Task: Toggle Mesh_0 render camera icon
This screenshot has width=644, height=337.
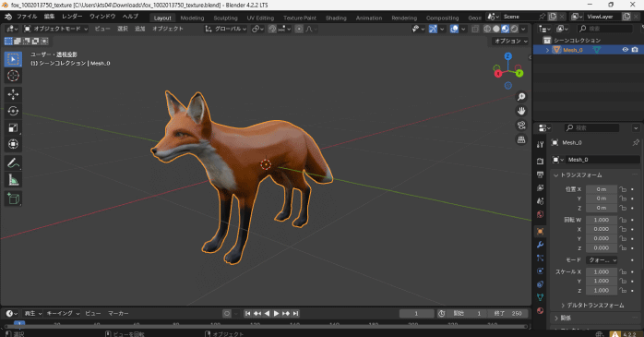Action: 635,50
